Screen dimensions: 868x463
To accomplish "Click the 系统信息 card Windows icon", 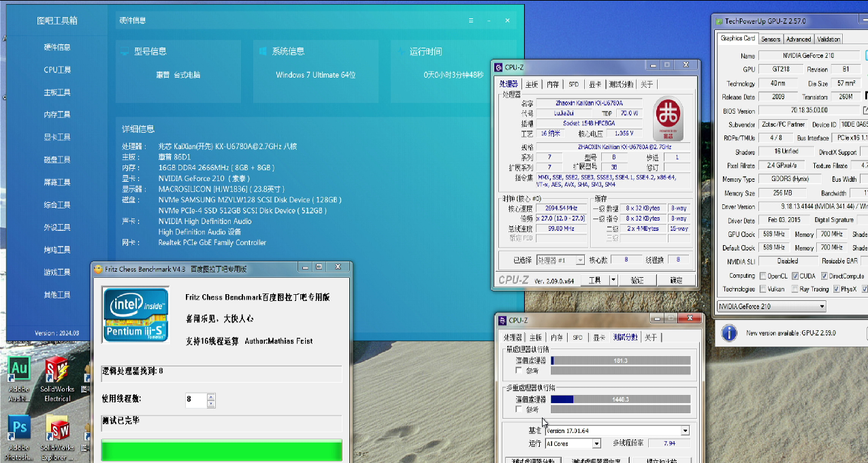I will pos(263,51).
